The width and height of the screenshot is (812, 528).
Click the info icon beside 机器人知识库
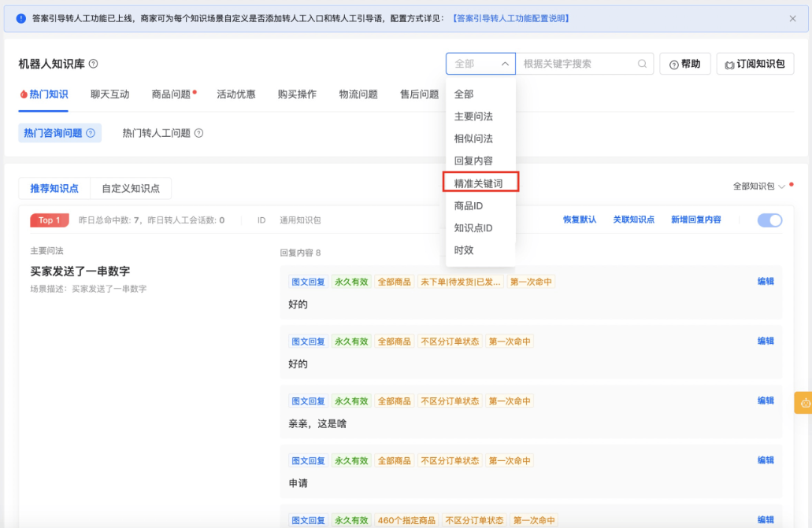click(x=93, y=64)
